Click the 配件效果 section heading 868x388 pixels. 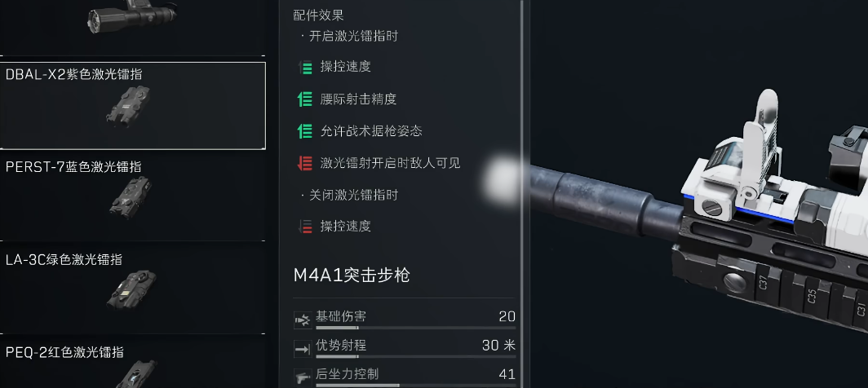pyautogui.click(x=318, y=15)
